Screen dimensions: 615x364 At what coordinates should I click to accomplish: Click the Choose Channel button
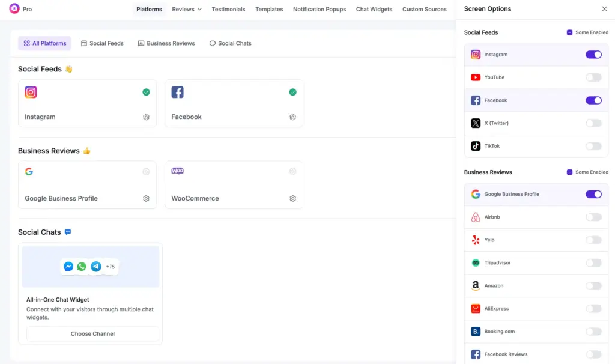click(92, 334)
